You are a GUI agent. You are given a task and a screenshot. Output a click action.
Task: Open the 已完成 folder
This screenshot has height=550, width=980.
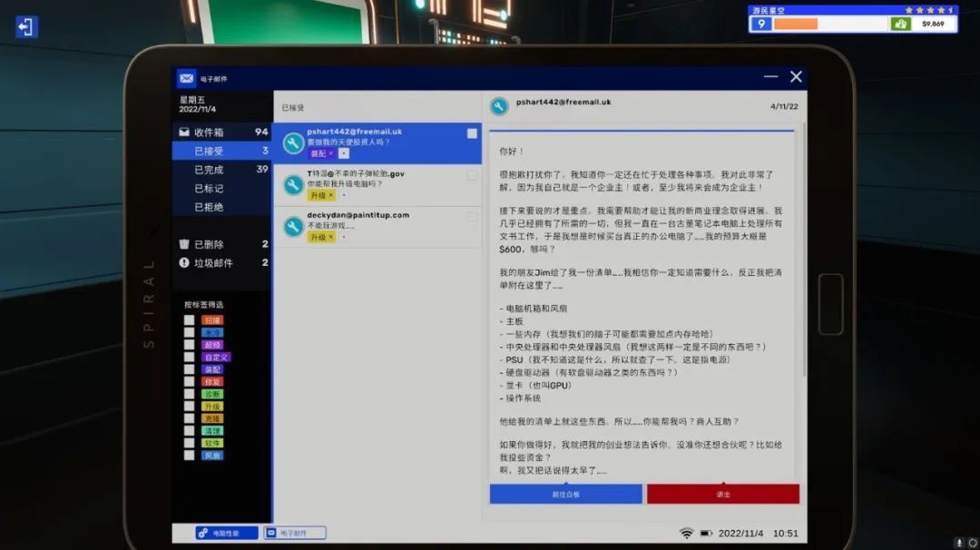pyautogui.click(x=222, y=170)
